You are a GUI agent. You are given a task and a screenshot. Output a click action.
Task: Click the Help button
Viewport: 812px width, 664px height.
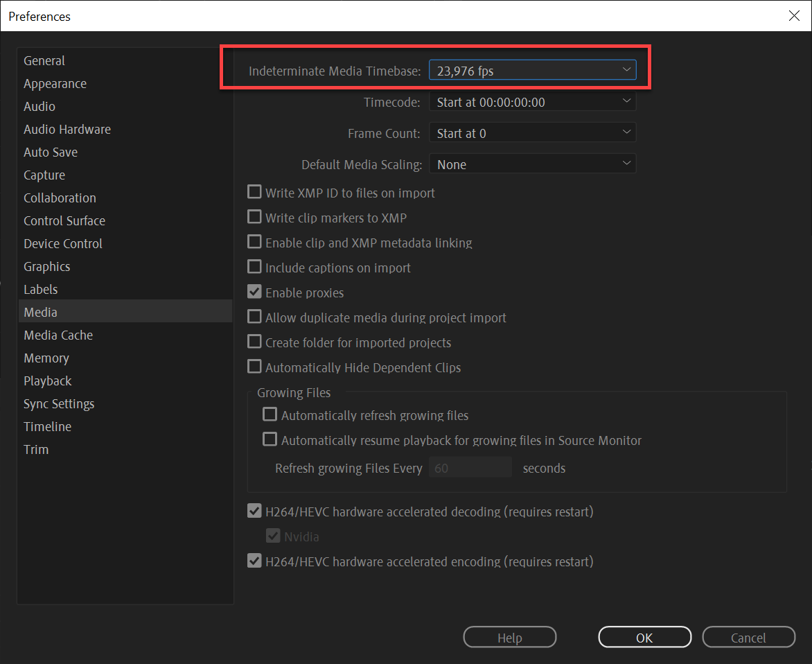509,637
